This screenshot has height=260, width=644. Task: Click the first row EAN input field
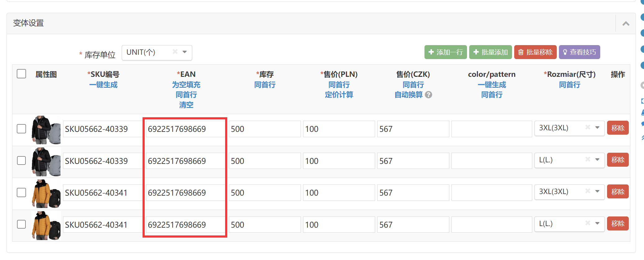coord(185,129)
